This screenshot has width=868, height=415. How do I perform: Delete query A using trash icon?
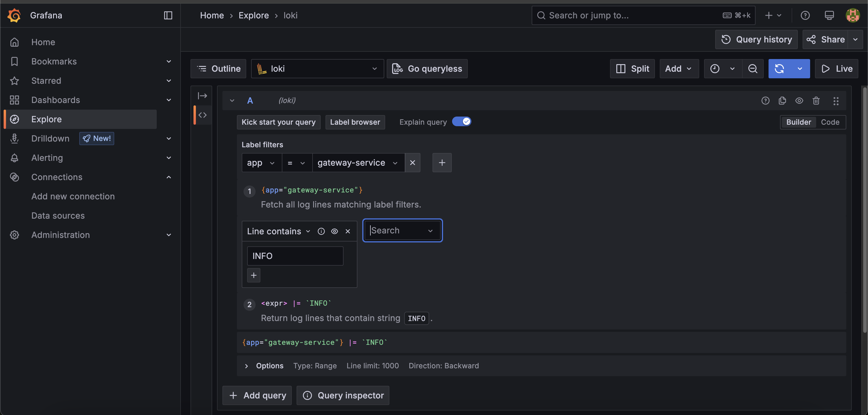pos(816,100)
